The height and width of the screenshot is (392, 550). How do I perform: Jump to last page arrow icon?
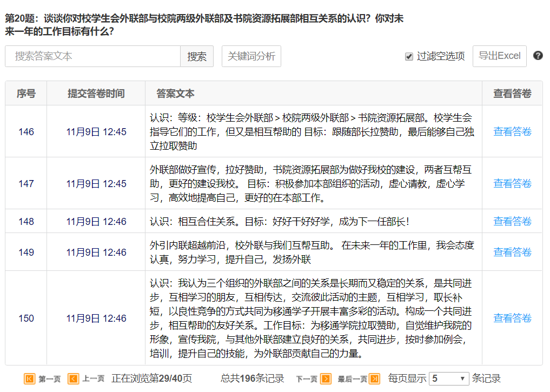pos(374,378)
